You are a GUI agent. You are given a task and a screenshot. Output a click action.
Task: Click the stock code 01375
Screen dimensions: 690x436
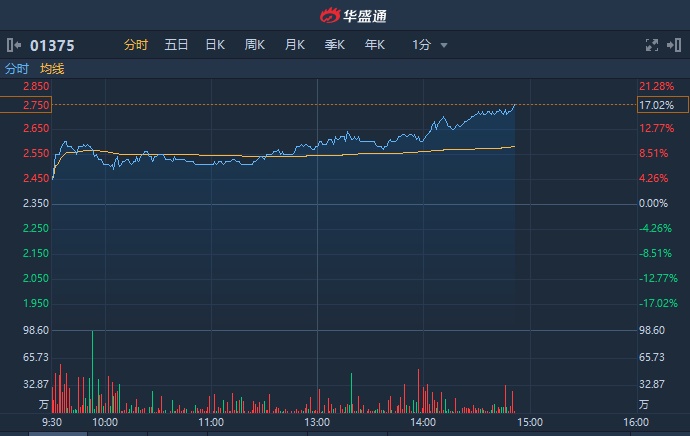[53, 45]
